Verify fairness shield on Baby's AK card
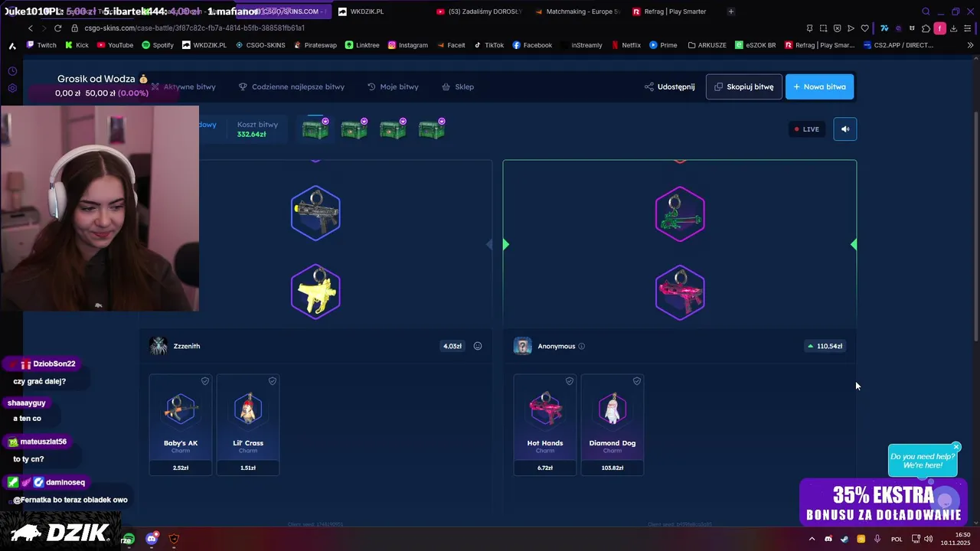The image size is (980, 551). tap(205, 381)
